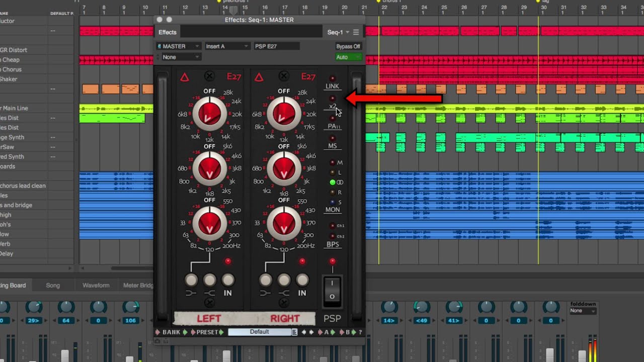Go to previous bank with left BANK arrow
Image resolution: width=644 pixels, height=362 pixels.
coord(158,332)
